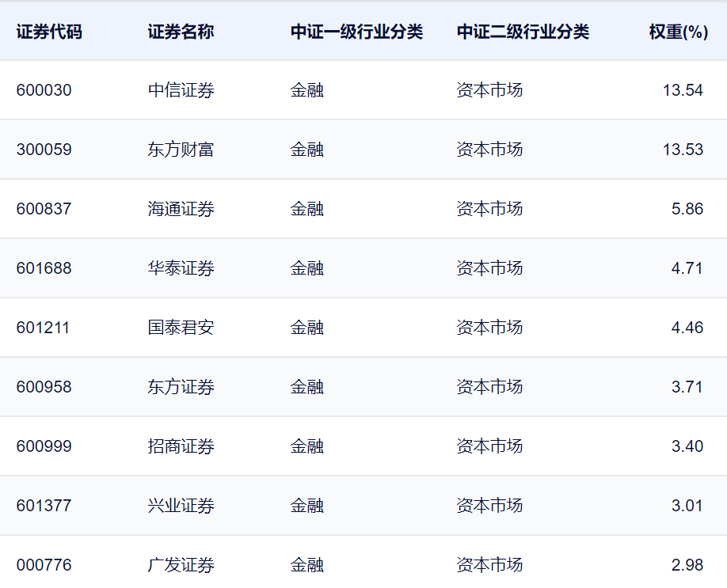Click the 中证二级行业分类 column header
This screenshot has height=588, width=727.
click(523, 32)
